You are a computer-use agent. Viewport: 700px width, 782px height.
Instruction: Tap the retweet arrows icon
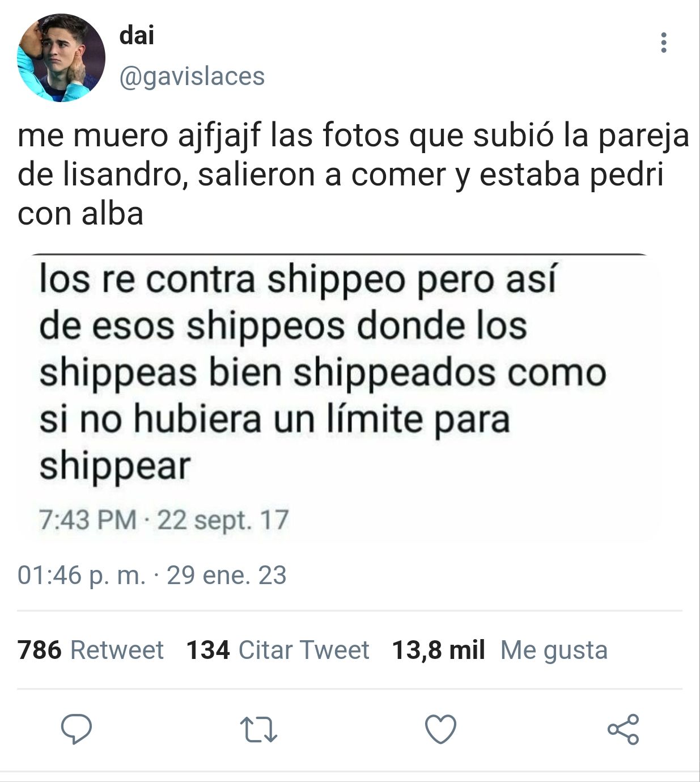[258, 729]
